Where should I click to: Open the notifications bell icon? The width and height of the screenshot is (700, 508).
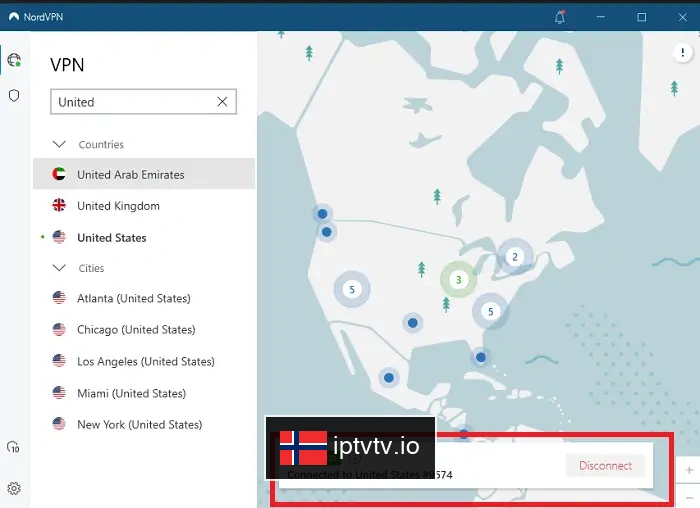point(560,17)
